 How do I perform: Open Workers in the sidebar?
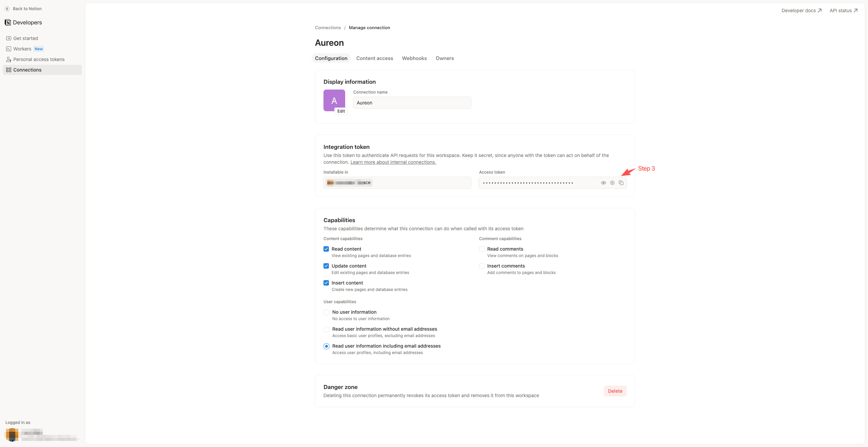(42, 49)
